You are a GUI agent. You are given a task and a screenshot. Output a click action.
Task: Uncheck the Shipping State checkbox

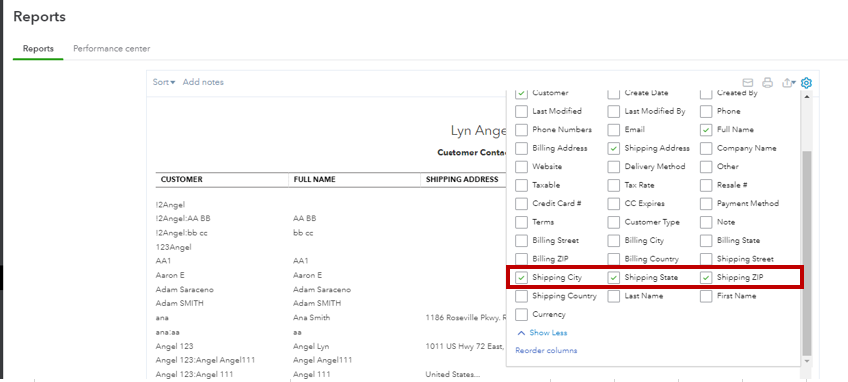point(613,278)
